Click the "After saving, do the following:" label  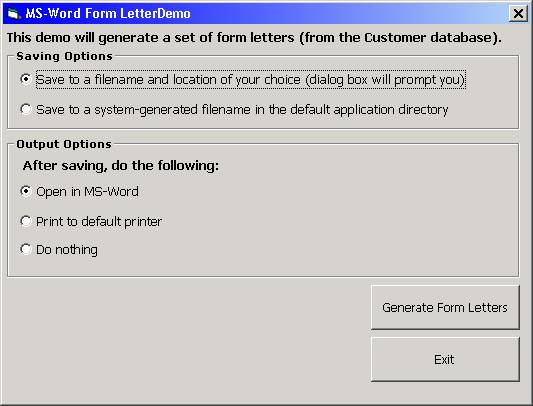pos(121,166)
